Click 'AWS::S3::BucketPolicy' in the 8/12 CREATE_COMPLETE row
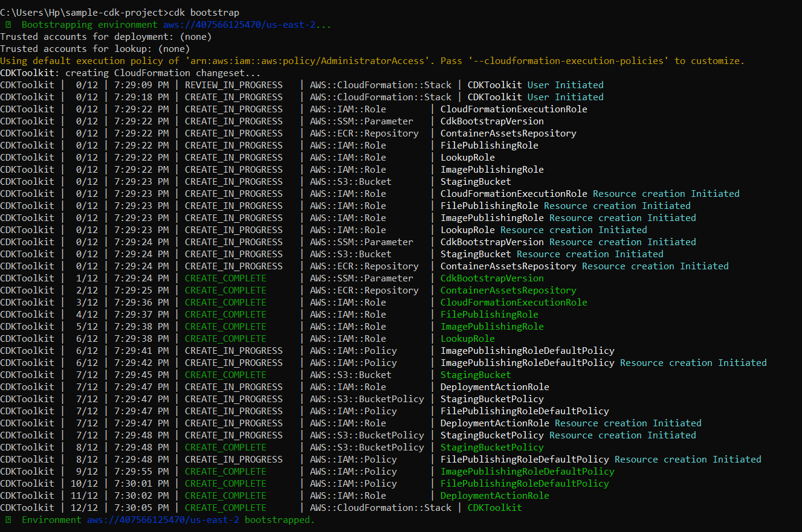Image resolution: width=802 pixels, height=532 pixels. (x=367, y=447)
